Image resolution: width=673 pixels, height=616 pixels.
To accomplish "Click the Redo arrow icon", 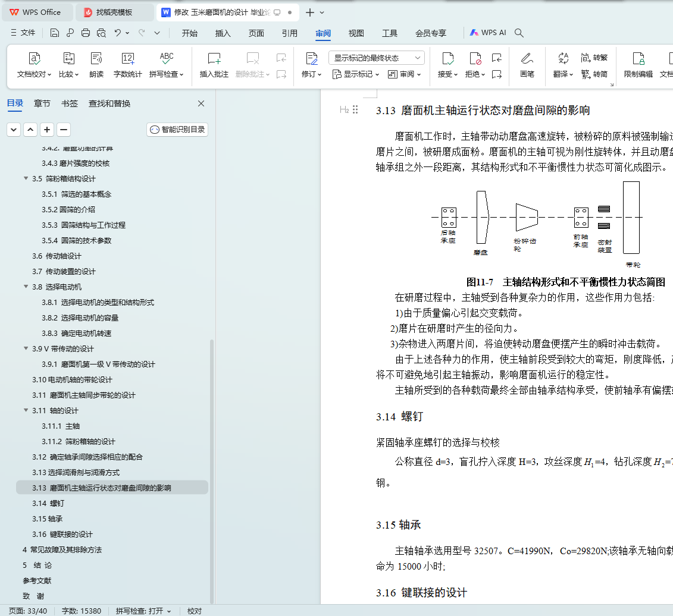I will pyautogui.click(x=142, y=33).
